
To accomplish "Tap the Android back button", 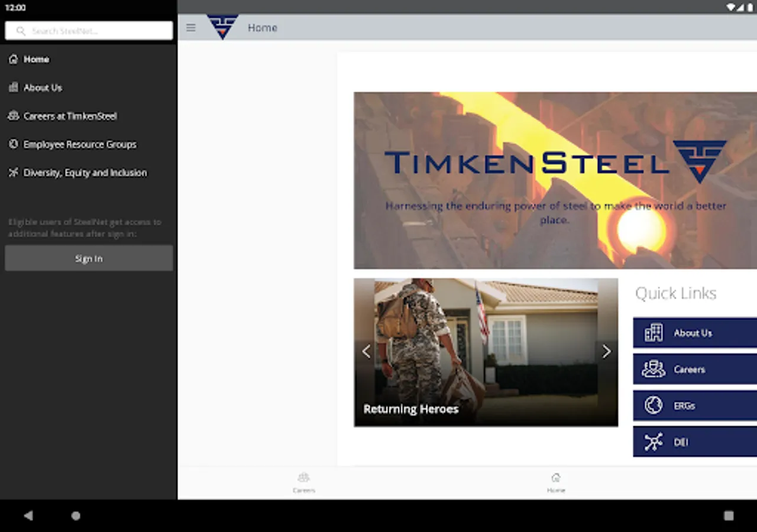I will click(x=28, y=515).
